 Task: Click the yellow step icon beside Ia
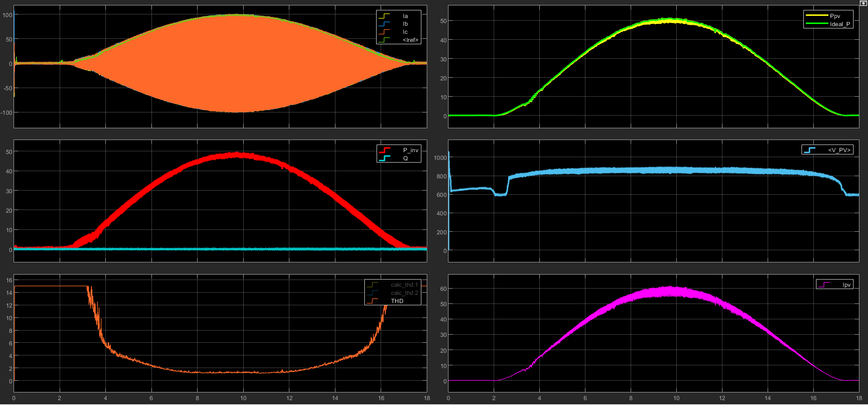[384, 16]
